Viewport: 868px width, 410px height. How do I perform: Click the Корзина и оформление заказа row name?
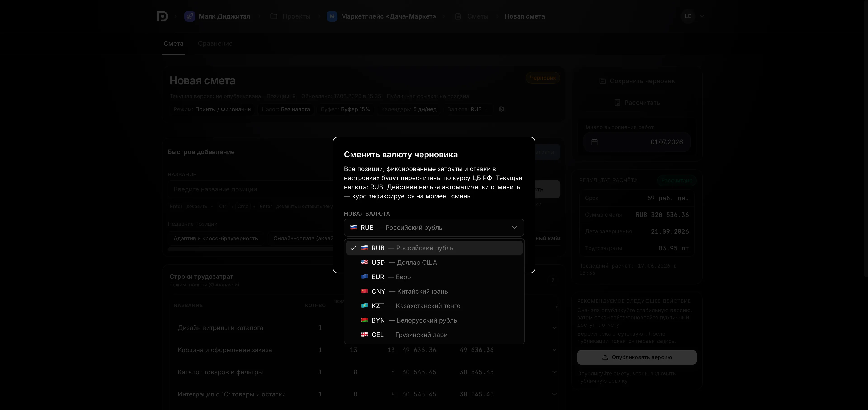click(225, 350)
